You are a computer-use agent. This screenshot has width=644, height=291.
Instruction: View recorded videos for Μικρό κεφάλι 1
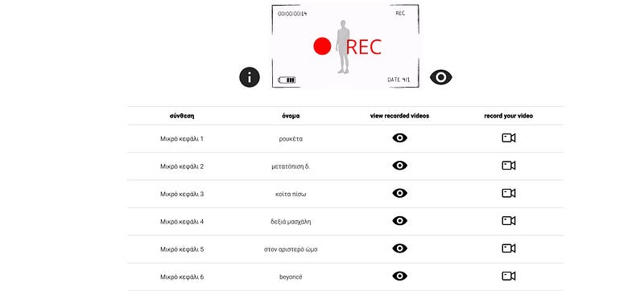399,138
